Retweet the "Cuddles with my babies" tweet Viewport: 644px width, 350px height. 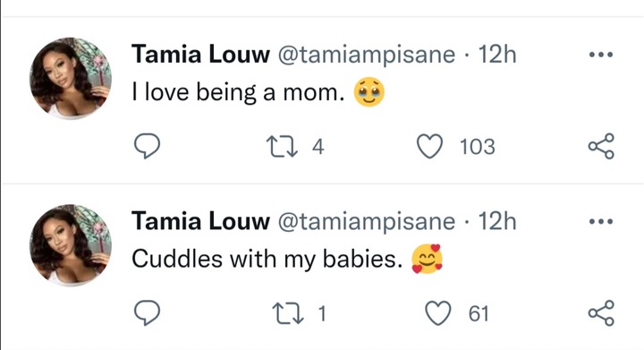pos(288,313)
